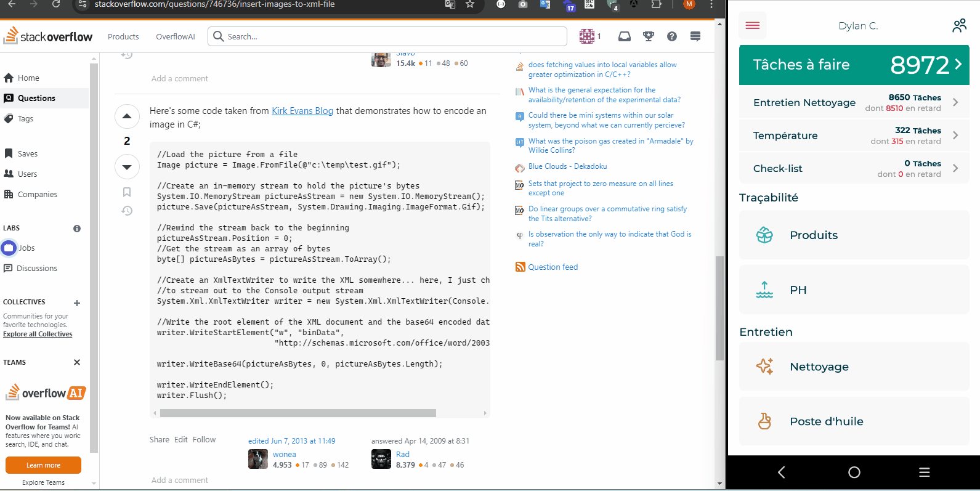The height and width of the screenshot is (491, 980).
Task: Open the Blue Clouds - Dekadoku question
Action: pos(567,166)
